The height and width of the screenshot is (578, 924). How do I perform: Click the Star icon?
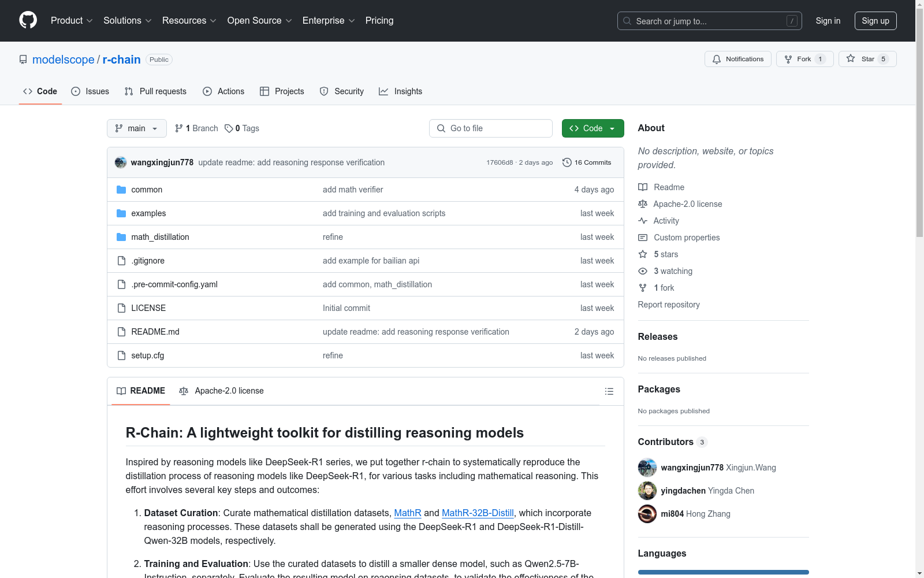coord(851,58)
